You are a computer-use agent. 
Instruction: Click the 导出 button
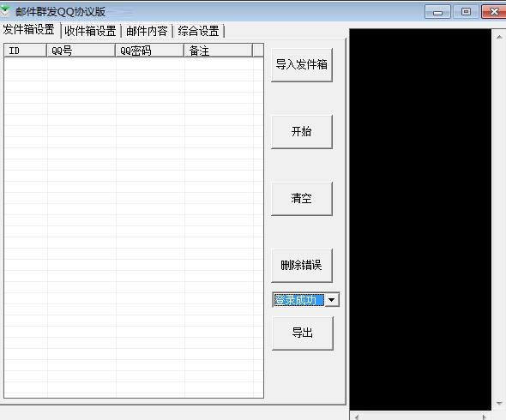point(303,333)
